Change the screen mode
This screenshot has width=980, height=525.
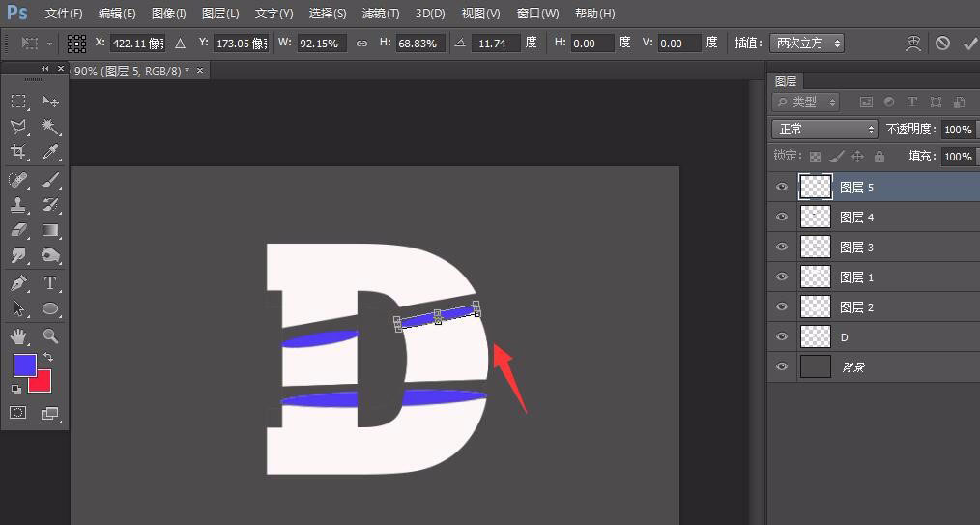point(49,413)
